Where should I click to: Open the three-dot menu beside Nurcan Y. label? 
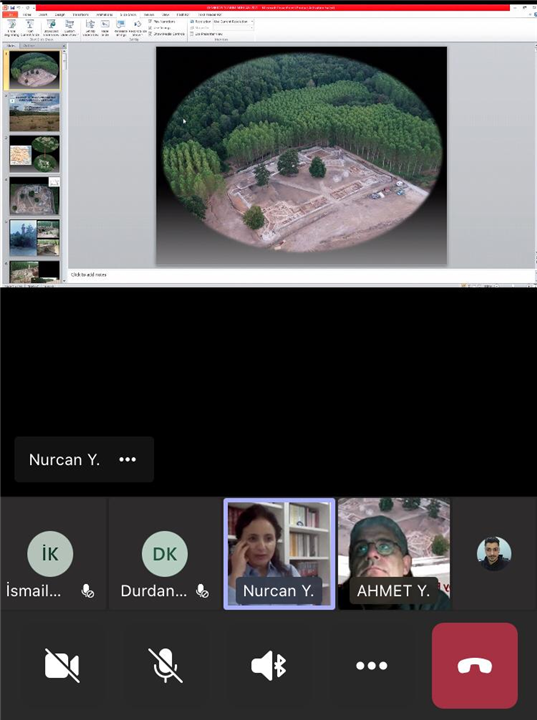point(127,459)
